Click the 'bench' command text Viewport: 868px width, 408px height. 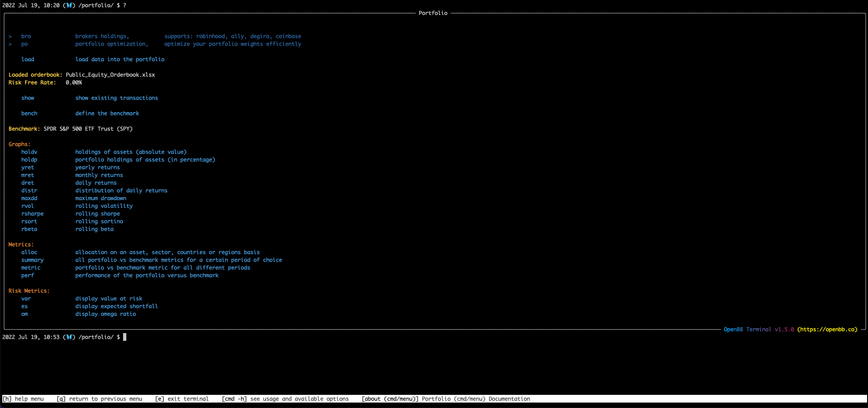(29, 113)
